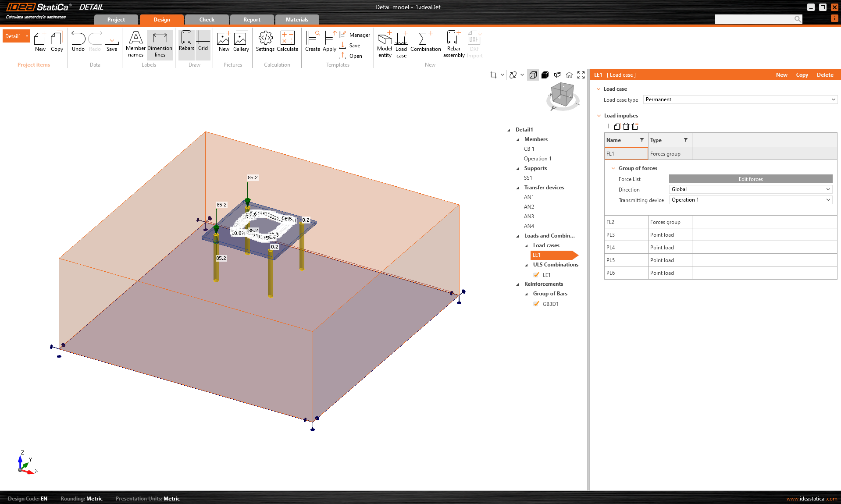
Task: Click the home view icon
Action: pos(569,75)
